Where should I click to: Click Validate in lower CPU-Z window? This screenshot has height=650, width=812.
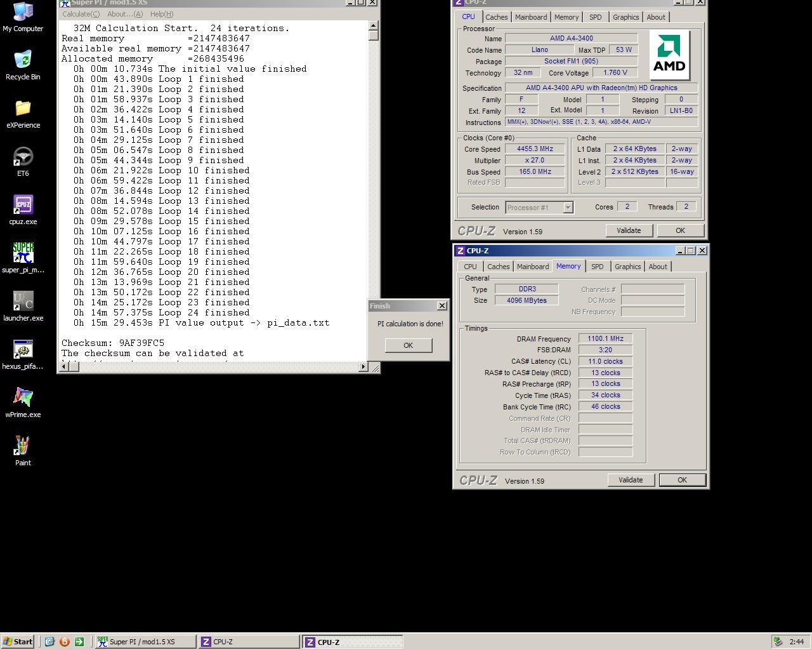(631, 480)
